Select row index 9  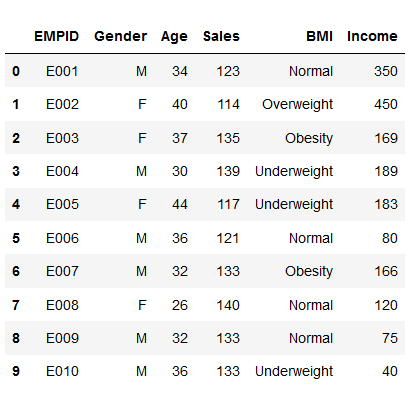(x=16, y=371)
